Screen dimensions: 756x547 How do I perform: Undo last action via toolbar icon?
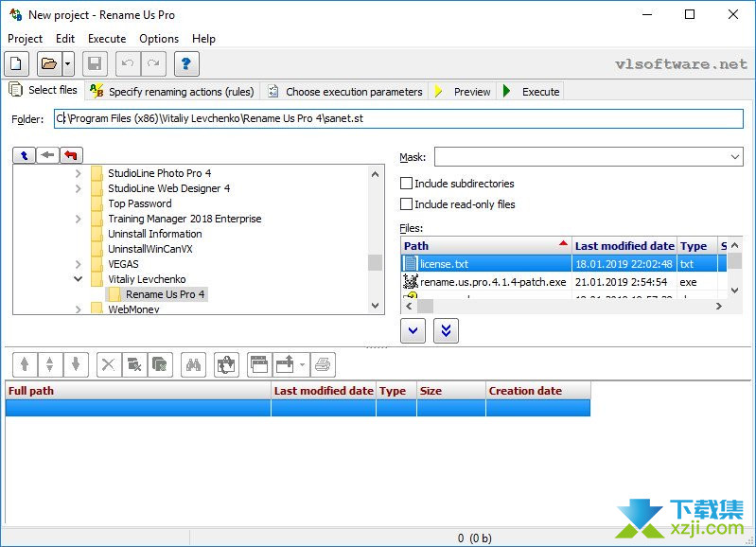[x=128, y=63]
